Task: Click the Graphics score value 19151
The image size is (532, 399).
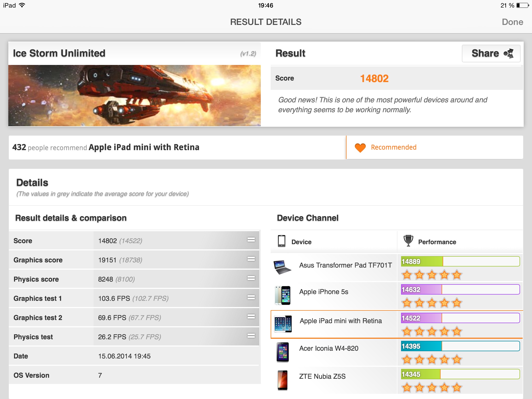Action: click(x=107, y=260)
